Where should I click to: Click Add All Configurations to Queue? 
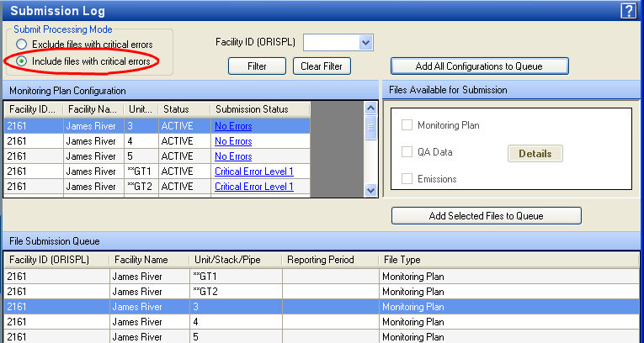(479, 66)
